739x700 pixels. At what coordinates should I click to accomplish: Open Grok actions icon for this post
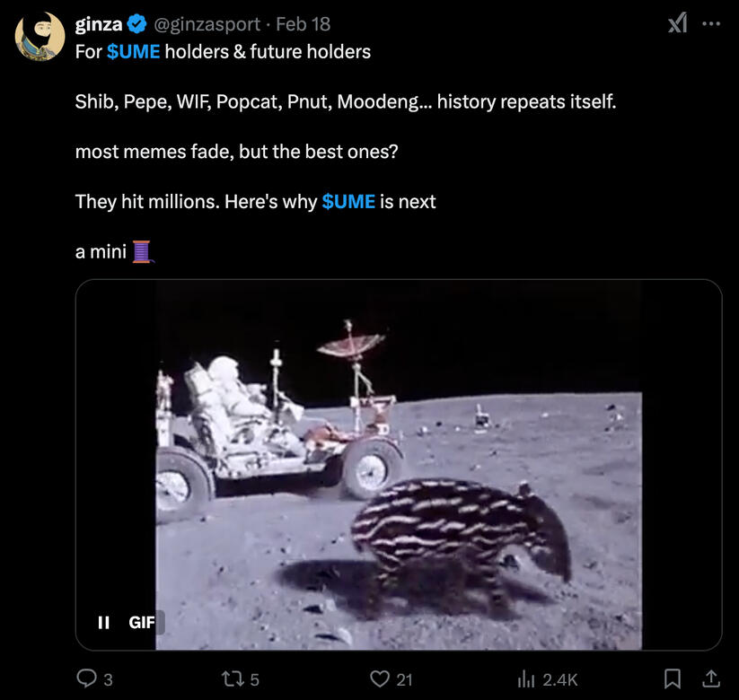[x=678, y=24]
